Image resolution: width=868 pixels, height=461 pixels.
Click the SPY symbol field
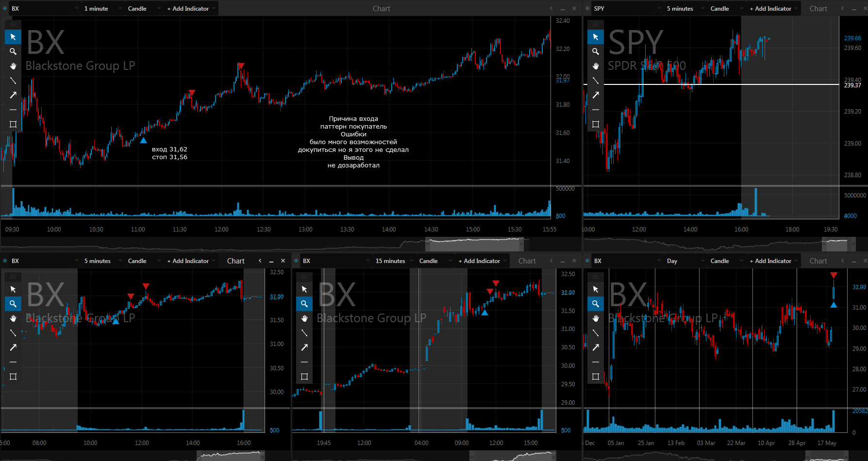[x=627, y=8]
